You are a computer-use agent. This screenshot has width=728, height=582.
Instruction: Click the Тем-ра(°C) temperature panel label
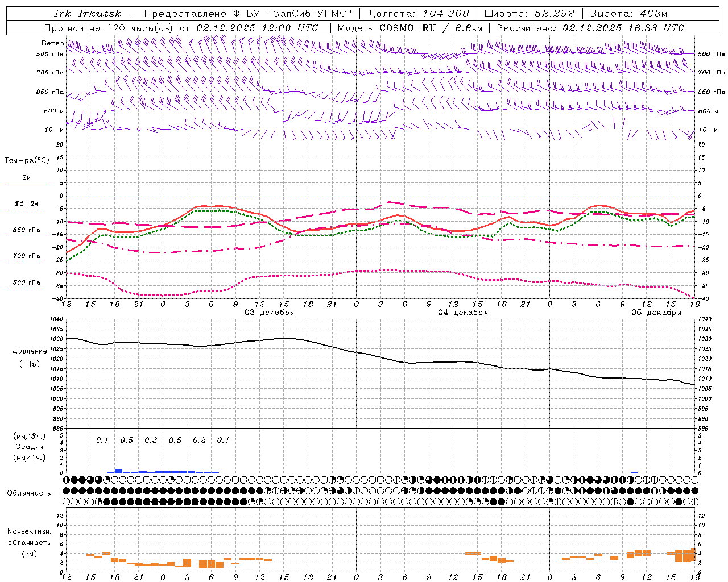(x=27, y=161)
